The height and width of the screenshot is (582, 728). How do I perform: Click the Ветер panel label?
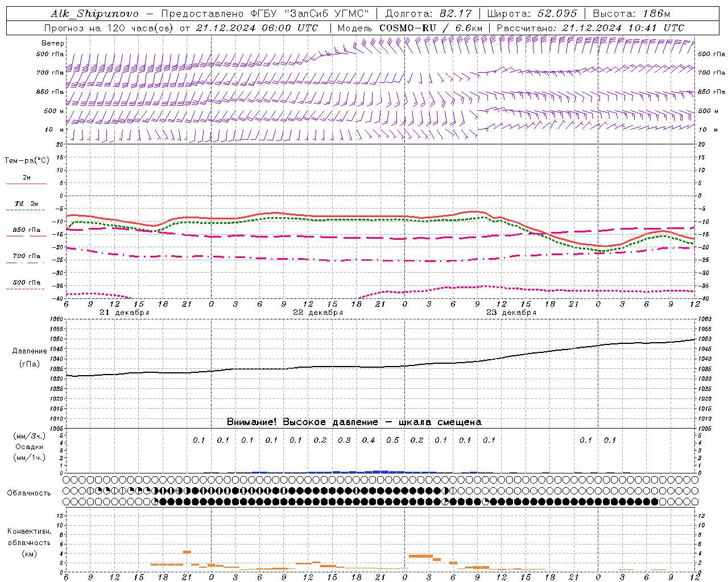pyautogui.click(x=53, y=43)
